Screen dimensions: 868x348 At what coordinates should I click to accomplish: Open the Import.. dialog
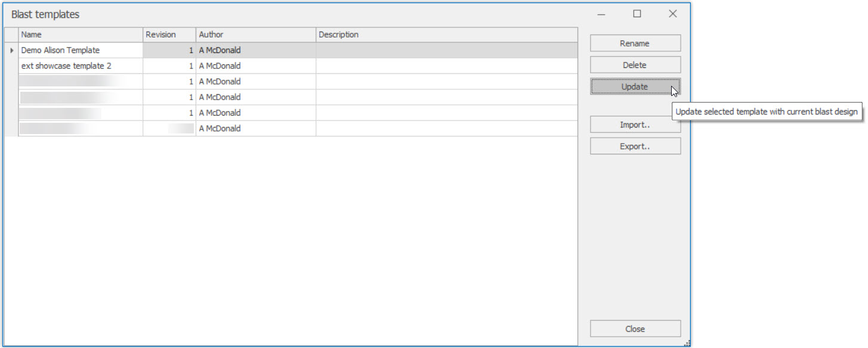pyautogui.click(x=635, y=125)
